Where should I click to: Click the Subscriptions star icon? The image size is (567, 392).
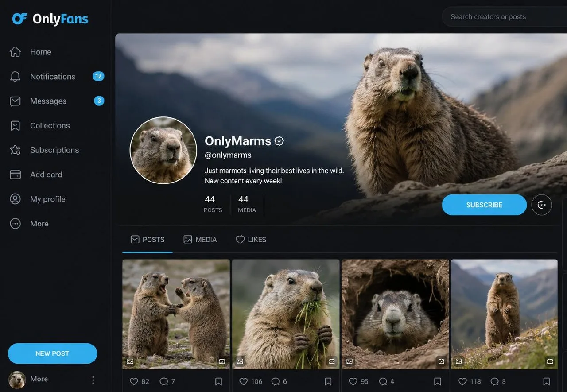tap(15, 150)
